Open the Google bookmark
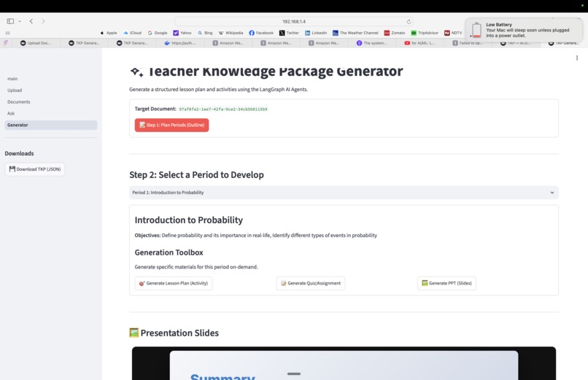Image resolution: width=588 pixels, height=380 pixels. click(158, 33)
